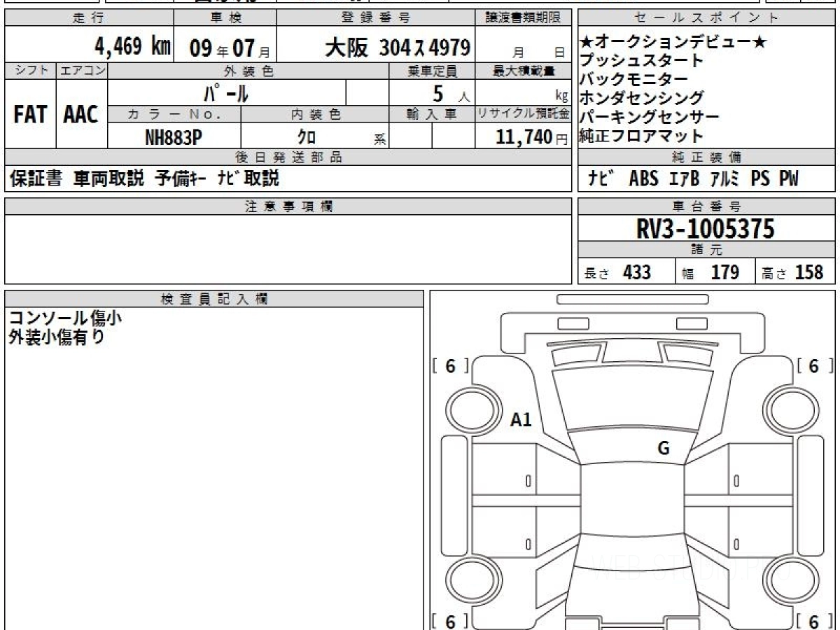Click the AAC air conditioner value

[x=81, y=114]
